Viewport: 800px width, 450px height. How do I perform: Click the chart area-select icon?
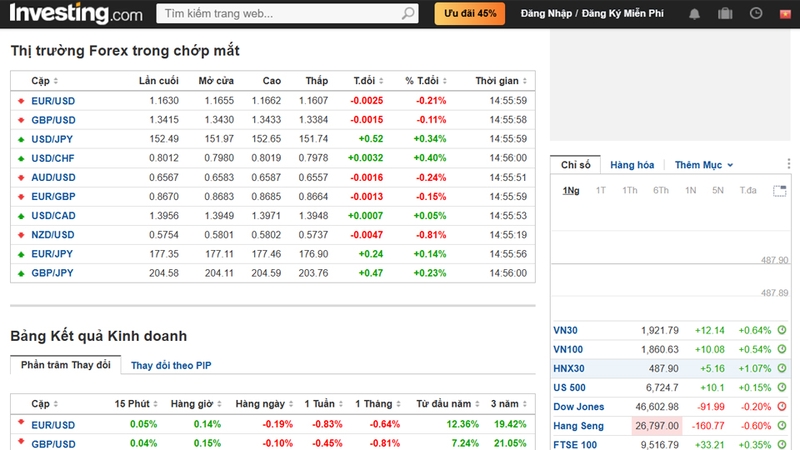coord(779,190)
